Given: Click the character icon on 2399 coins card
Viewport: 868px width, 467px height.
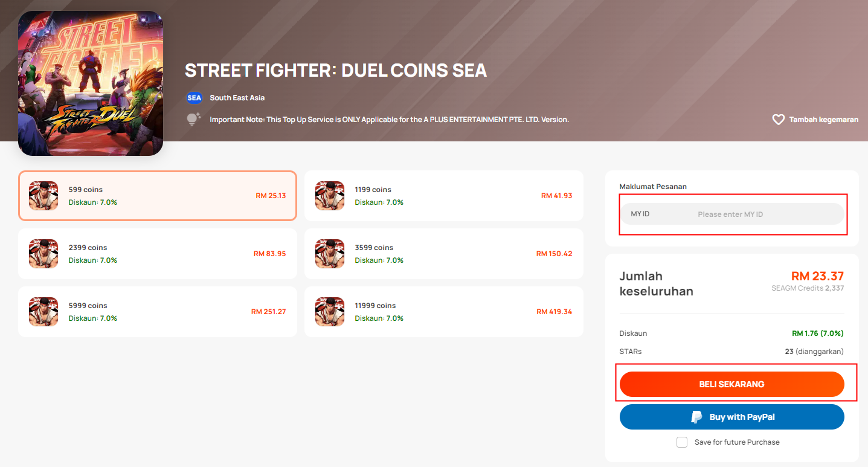Looking at the screenshot, I should (43, 254).
